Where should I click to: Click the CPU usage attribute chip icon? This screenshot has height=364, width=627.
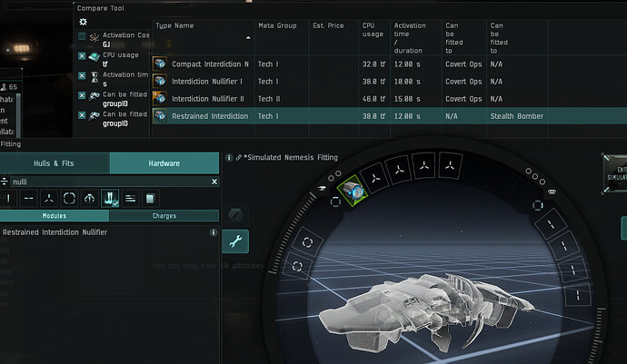click(95, 57)
